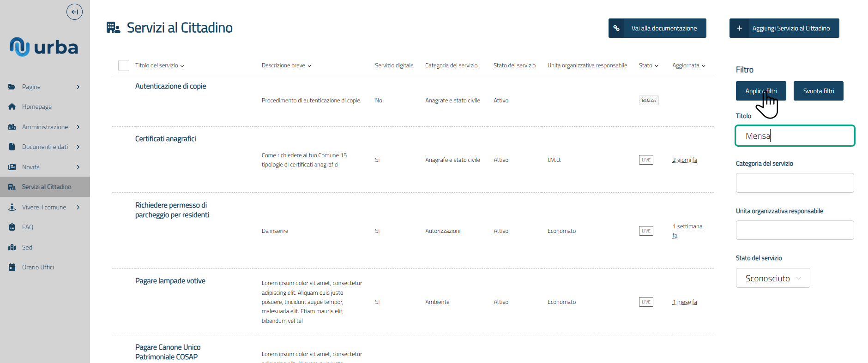Expand the Pagine submenu chevron
The height and width of the screenshot is (363, 868).
click(78, 87)
